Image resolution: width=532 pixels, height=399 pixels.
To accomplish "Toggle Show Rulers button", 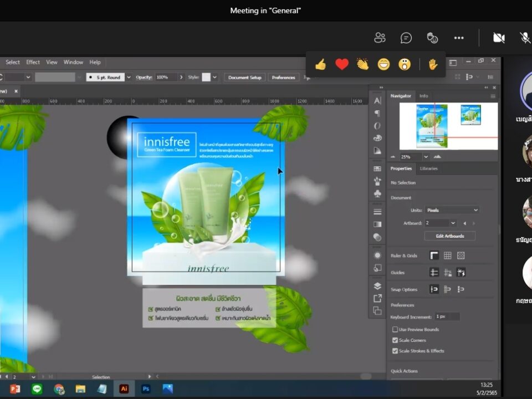I will (x=434, y=255).
